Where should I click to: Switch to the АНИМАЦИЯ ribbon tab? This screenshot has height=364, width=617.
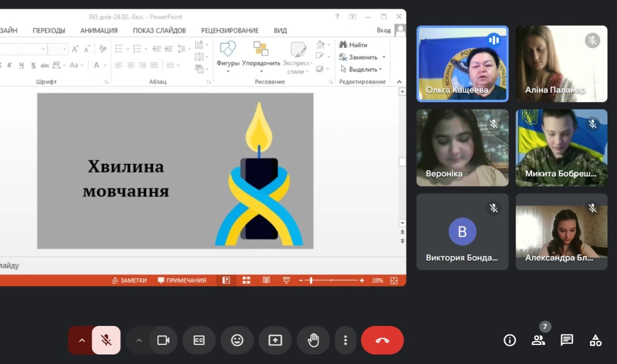click(x=99, y=30)
